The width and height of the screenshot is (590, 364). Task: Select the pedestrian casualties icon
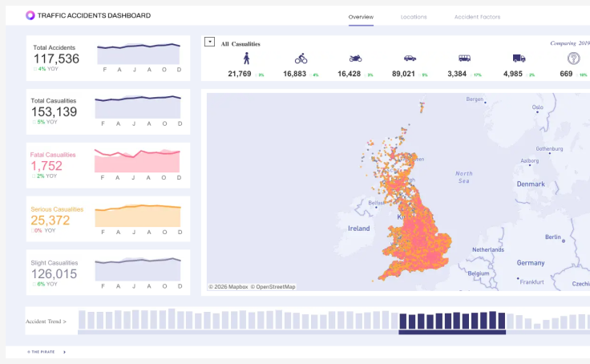(246, 59)
